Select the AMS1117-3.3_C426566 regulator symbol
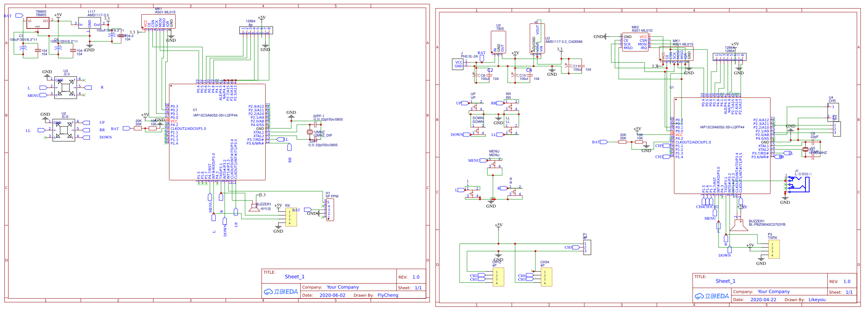 [537, 38]
